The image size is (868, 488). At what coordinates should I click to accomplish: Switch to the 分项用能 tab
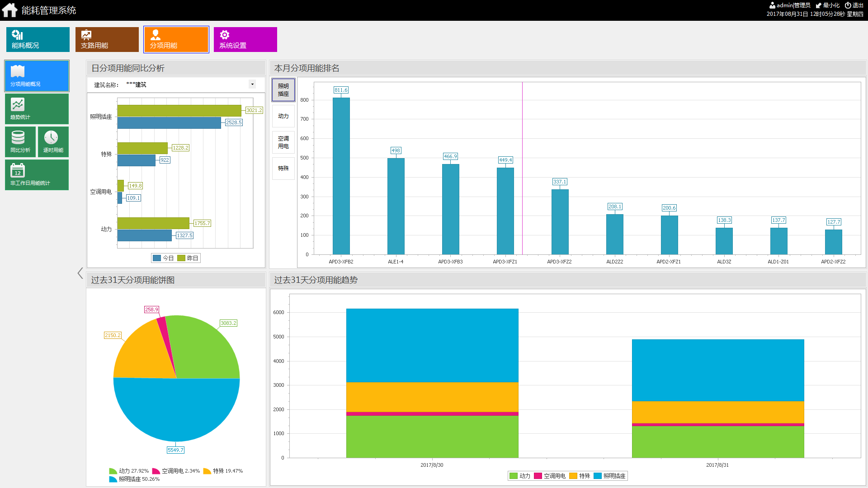176,39
